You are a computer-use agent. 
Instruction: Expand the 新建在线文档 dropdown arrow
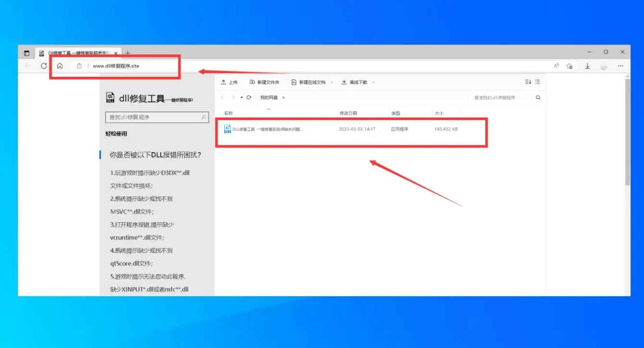click(332, 83)
